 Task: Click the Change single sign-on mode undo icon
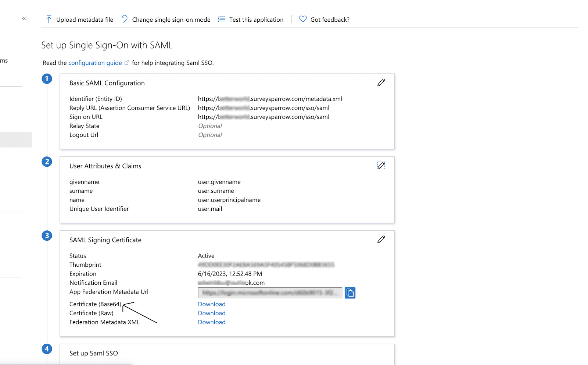pos(125,19)
